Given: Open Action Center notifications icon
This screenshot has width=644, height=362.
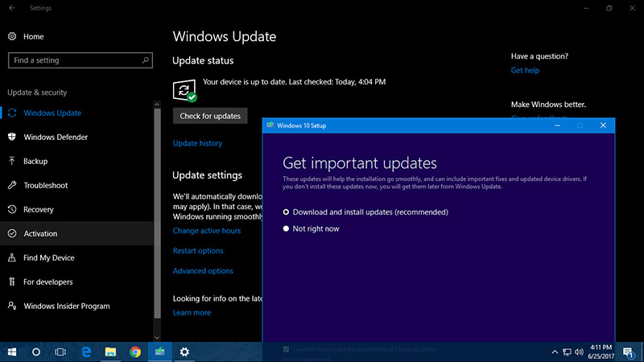Looking at the screenshot, I should [628, 352].
